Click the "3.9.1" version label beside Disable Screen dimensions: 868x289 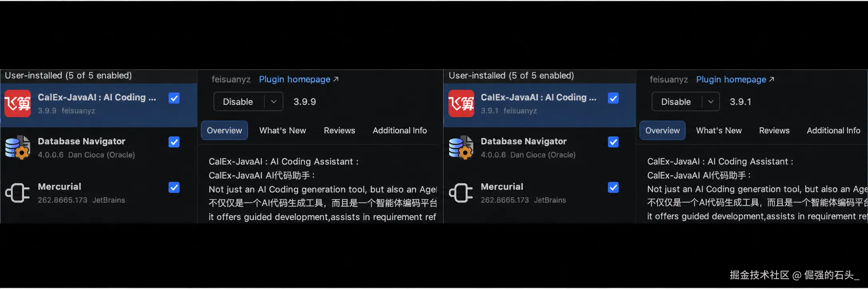(x=740, y=102)
